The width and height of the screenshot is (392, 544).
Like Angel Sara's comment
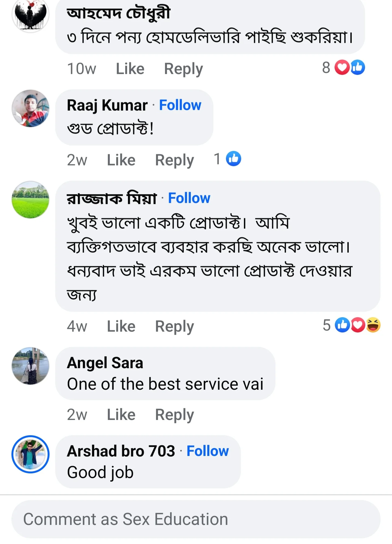click(122, 414)
